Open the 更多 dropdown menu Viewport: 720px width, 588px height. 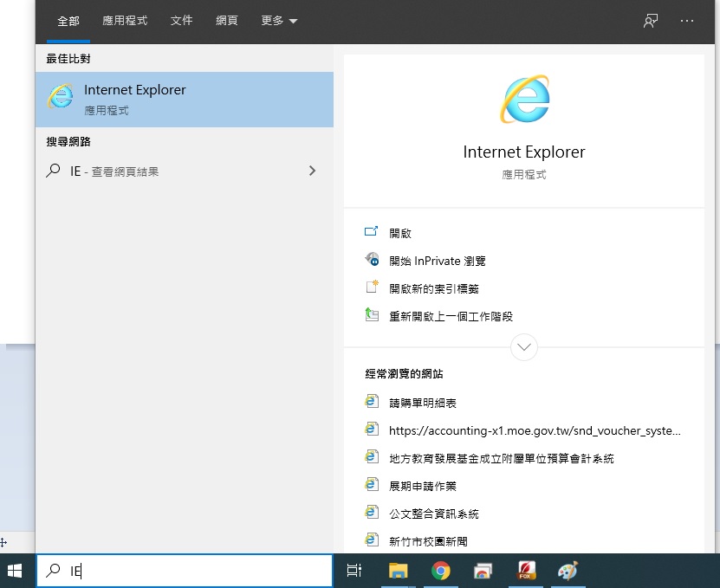pos(279,21)
